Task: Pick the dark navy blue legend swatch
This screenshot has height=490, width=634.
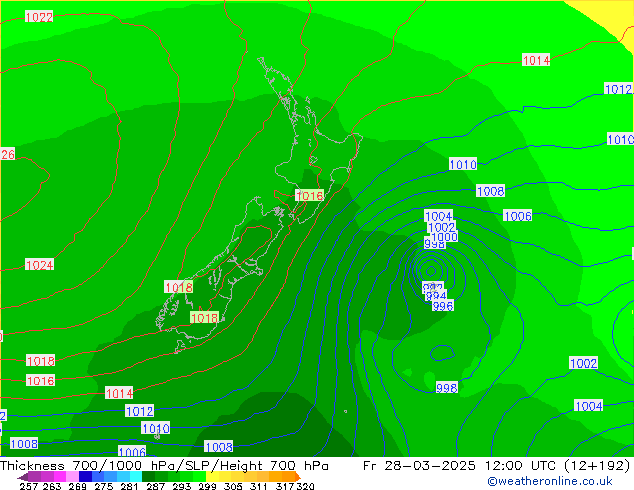Action: [85, 476]
